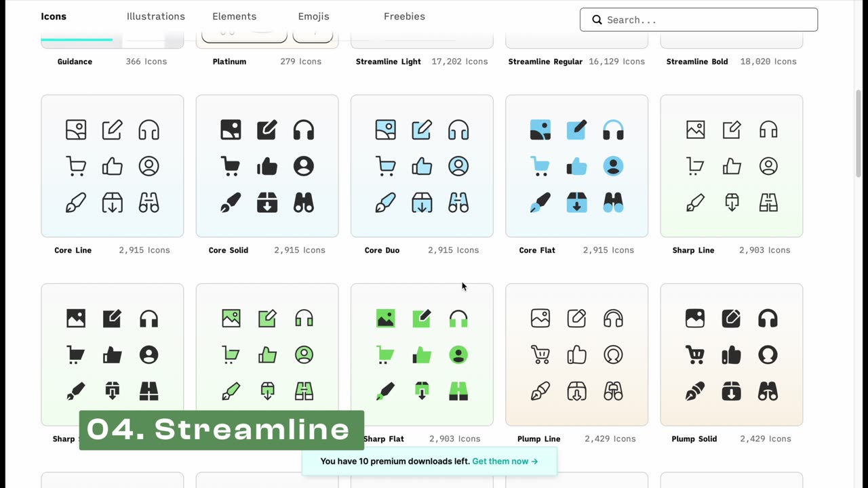868x488 pixels.
Task: Click the Platinum set name
Action: coord(229,62)
